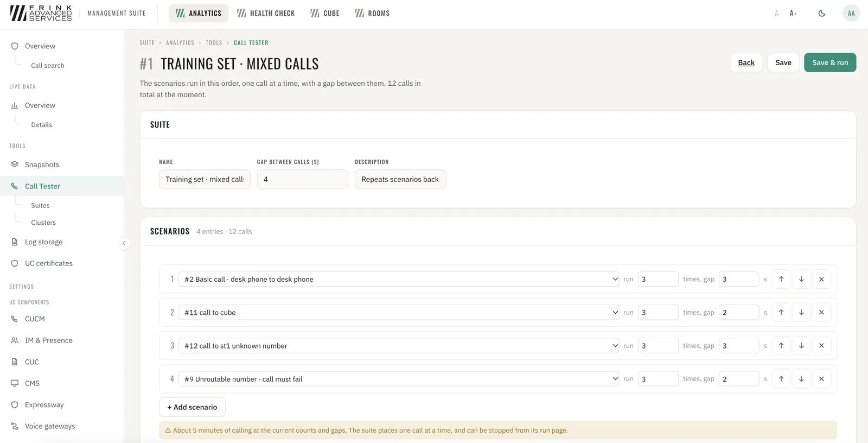The height and width of the screenshot is (443, 868).
Task: Open UC certificates in sidebar
Action: [62, 263]
